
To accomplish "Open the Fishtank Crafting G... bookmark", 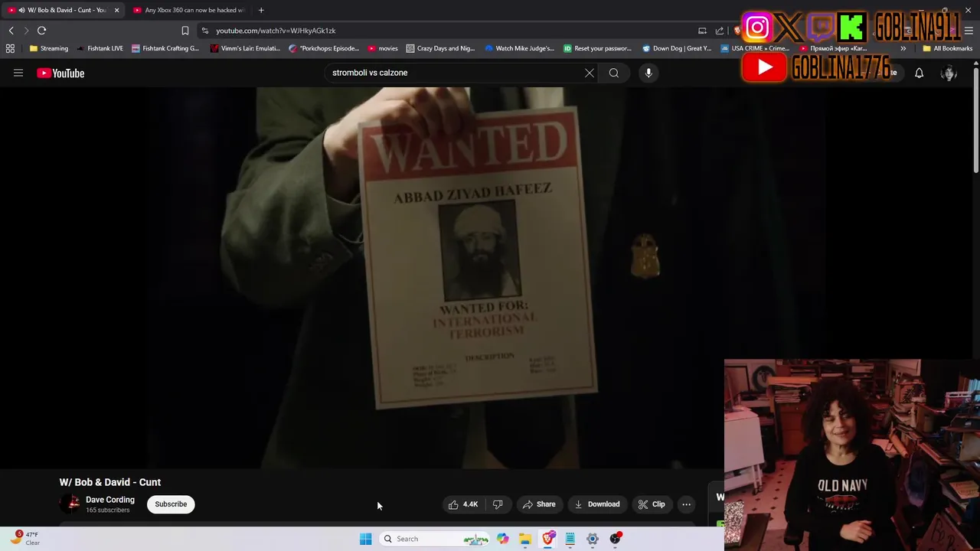I will [165, 48].
